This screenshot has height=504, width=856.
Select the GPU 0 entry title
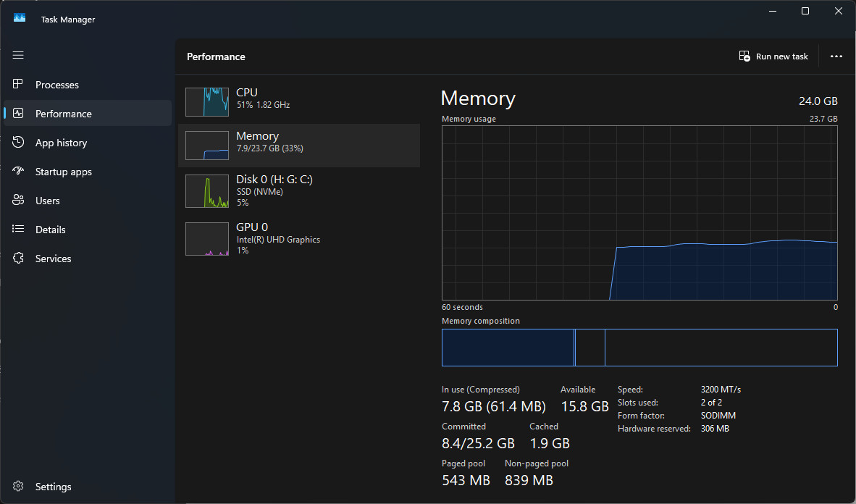tap(252, 227)
